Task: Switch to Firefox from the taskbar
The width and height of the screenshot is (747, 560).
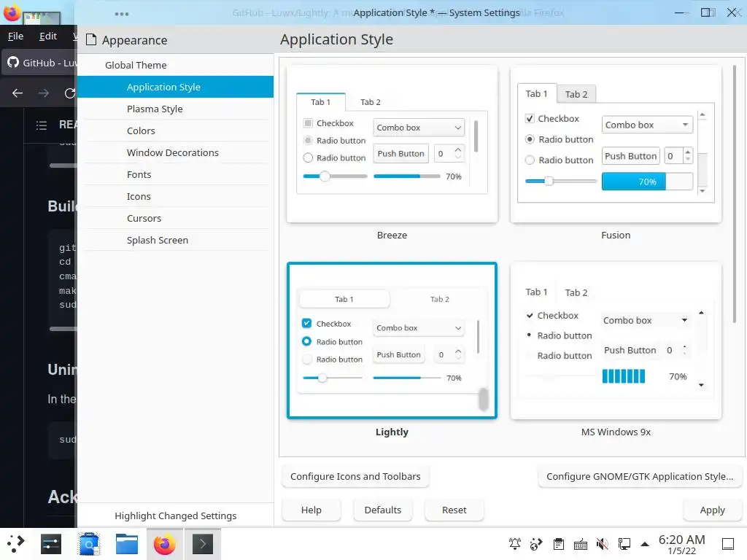Action: (164, 544)
